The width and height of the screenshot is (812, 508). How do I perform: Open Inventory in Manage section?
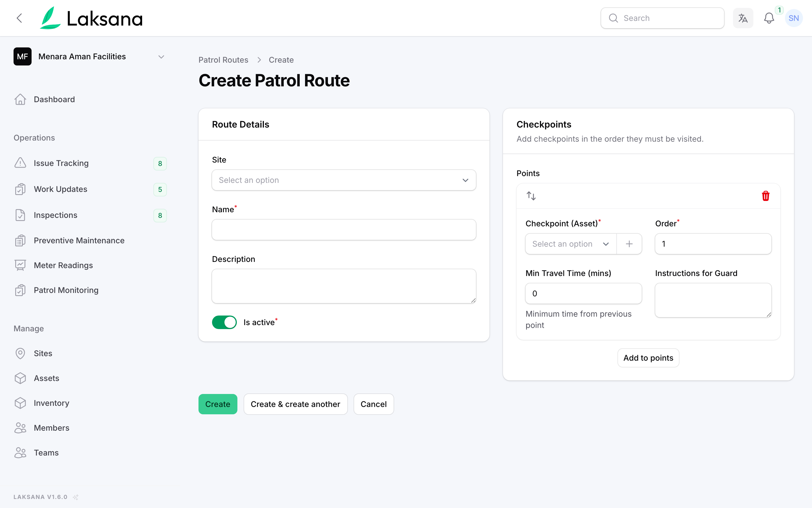[x=90, y=403]
